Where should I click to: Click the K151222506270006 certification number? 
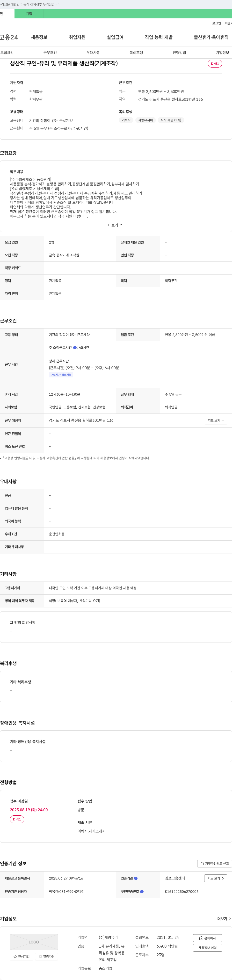181,892
